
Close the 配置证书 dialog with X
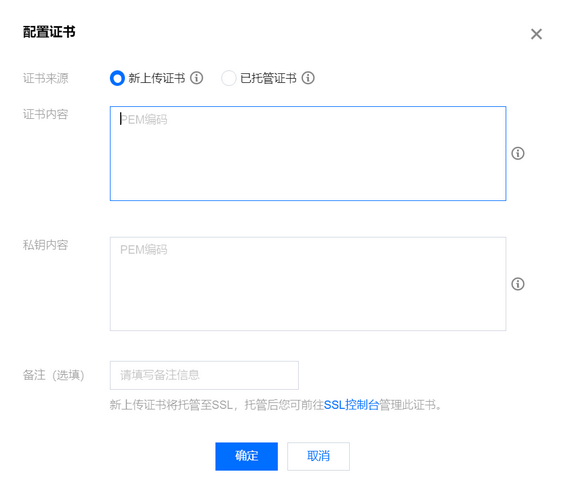pyautogui.click(x=536, y=34)
